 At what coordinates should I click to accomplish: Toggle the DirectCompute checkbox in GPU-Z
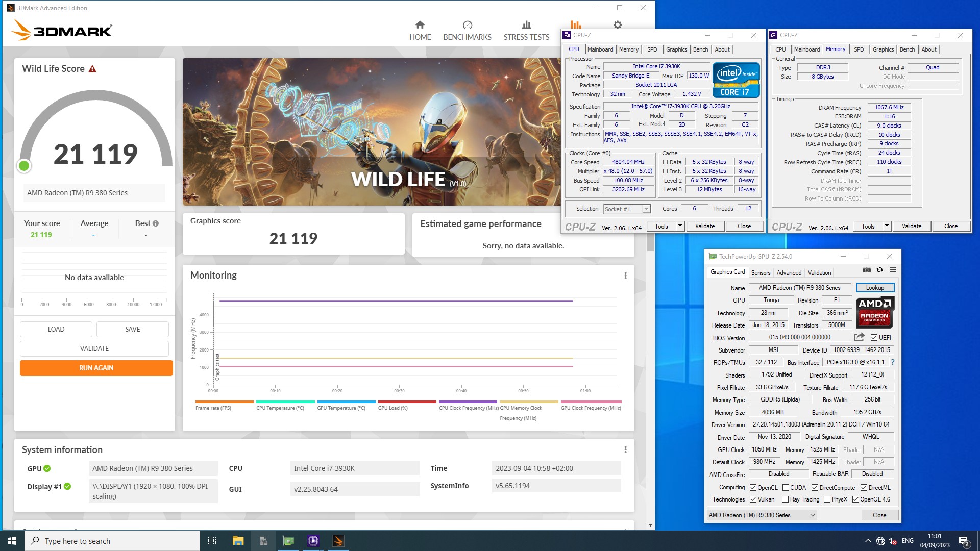click(815, 488)
